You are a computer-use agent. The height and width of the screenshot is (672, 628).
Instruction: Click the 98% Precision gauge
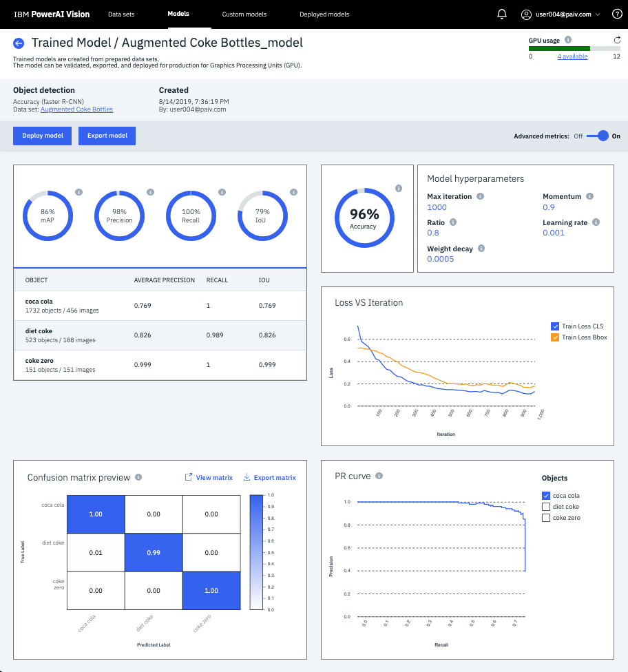119,216
